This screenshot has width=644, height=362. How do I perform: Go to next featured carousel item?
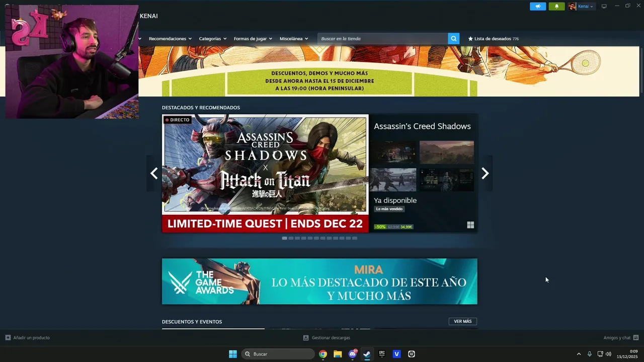(485, 173)
